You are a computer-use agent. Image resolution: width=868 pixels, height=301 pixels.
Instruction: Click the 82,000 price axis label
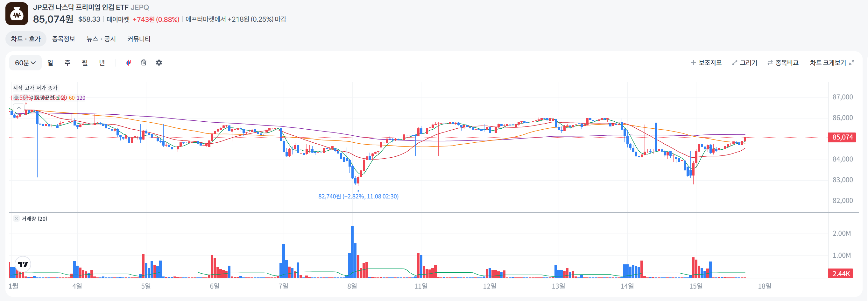click(843, 201)
